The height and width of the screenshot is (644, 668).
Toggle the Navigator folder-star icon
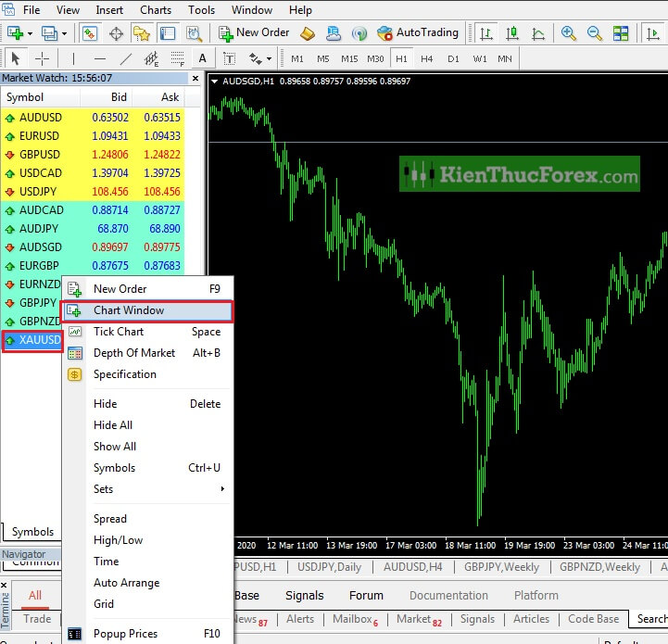[142, 32]
